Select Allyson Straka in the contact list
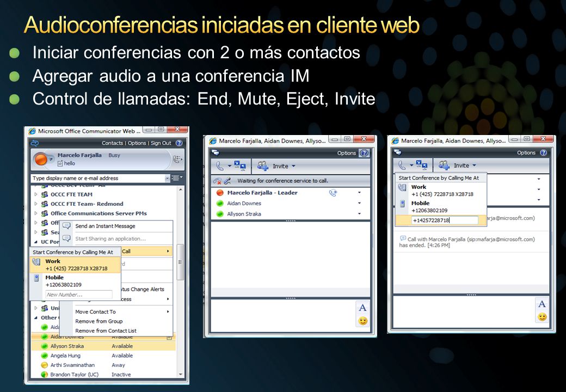The height and width of the screenshot is (392, 566). click(x=103, y=346)
